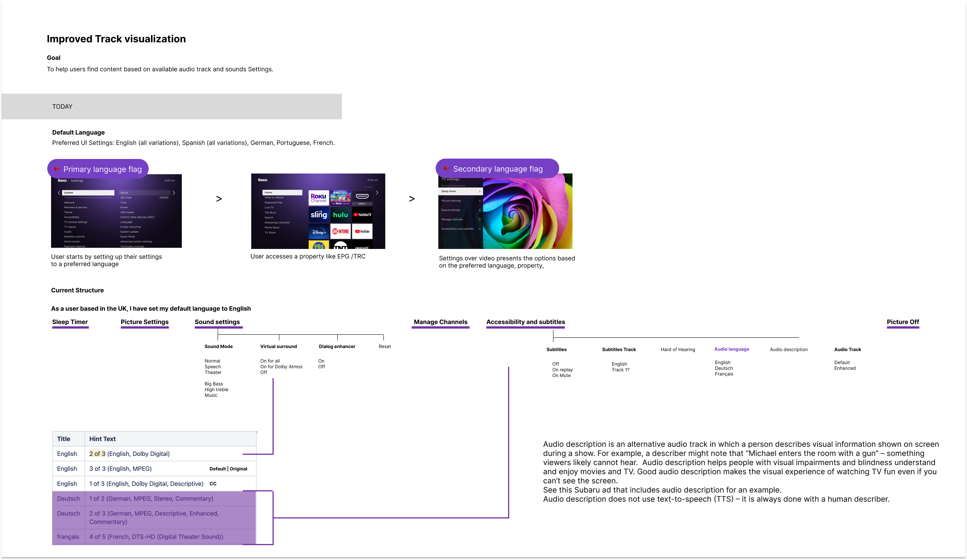Viewport: 967px width, 560px height.
Task: Click the rainbow rose video preview
Action: pyautogui.click(x=528, y=212)
